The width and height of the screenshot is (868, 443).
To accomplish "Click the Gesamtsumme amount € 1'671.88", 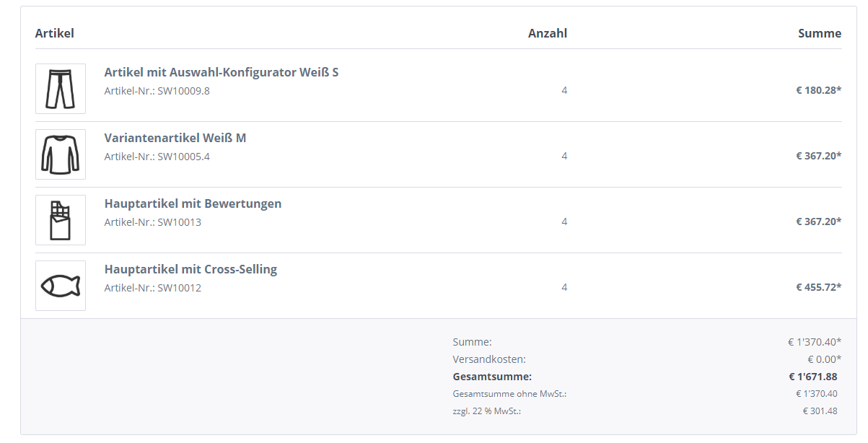I will (813, 377).
